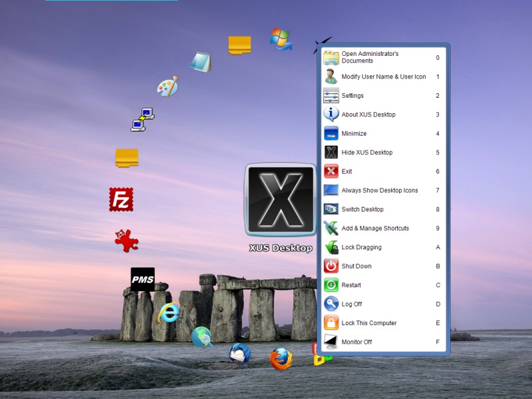Launch the FileZilla shortcut icon
The height and width of the screenshot is (399, 532).
121,199
